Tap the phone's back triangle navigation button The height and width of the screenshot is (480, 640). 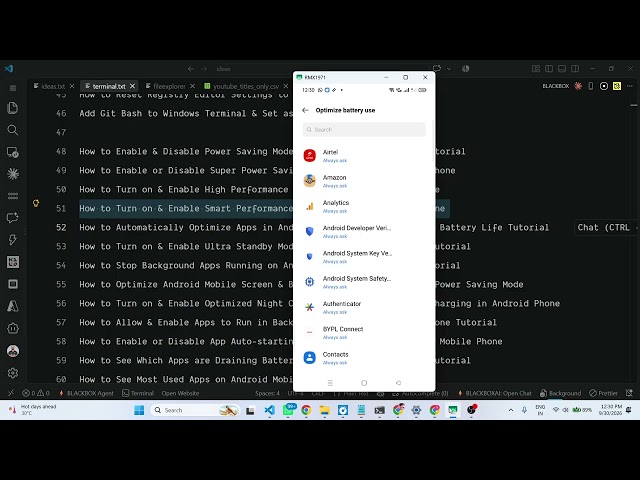pyautogui.click(x=398, y=383)
